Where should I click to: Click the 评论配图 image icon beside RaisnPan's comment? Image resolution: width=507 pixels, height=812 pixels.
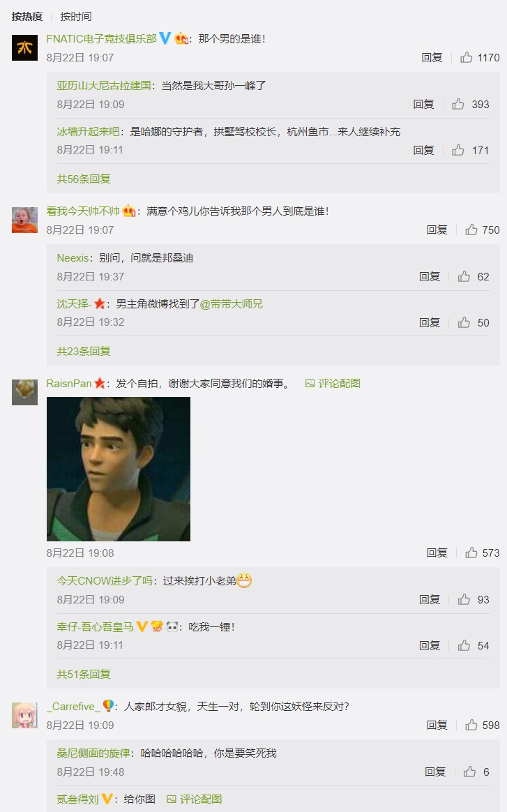point(310,384)
